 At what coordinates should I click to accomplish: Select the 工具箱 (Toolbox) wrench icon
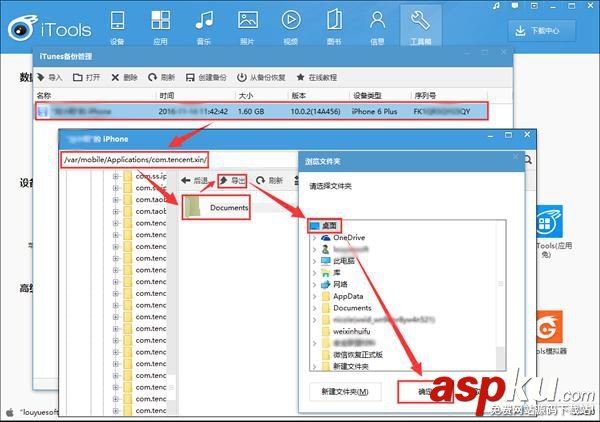coord(421,26)
